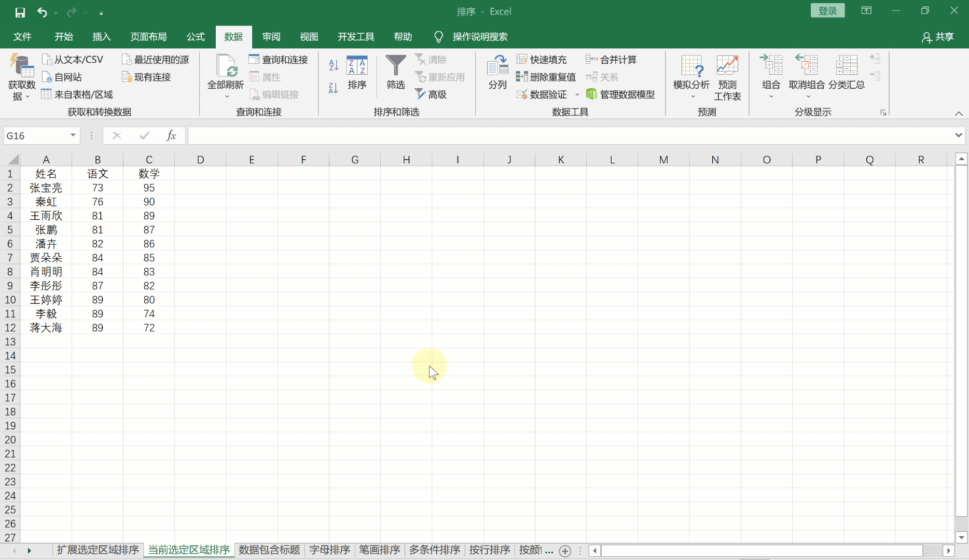Open Existing Connections (现有连接)

(146, 77)
